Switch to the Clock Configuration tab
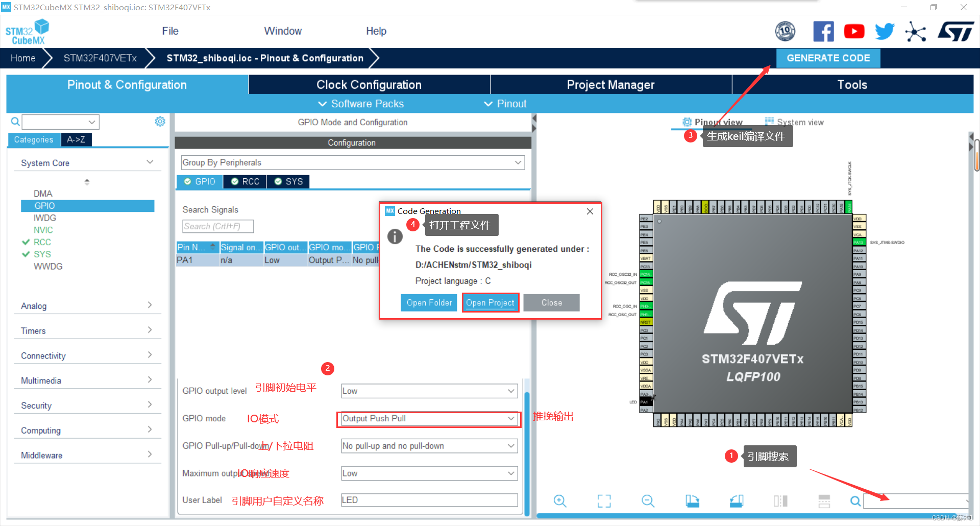Image resolution: width=980 pixels, height=526 pixels. point(369,84)
